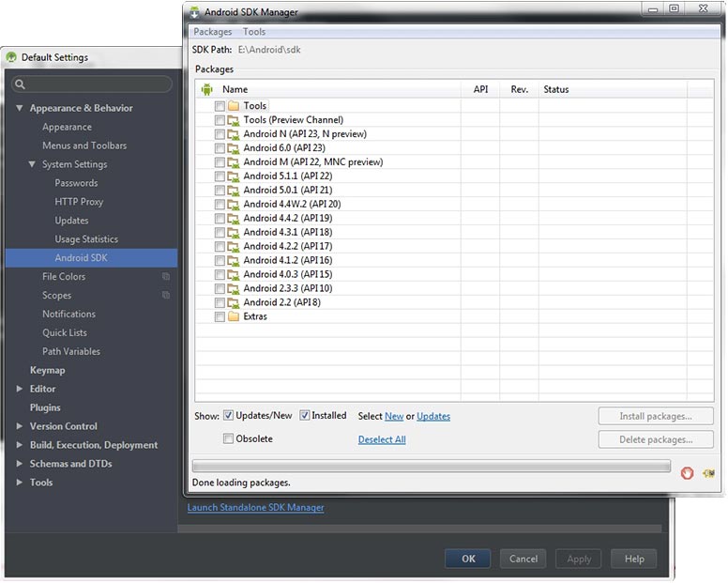Viewport: 728px width, 583px height.
Task: Click the package icon beside Android M (API 22, MNC preview)
Action: [x=233, y=162]
